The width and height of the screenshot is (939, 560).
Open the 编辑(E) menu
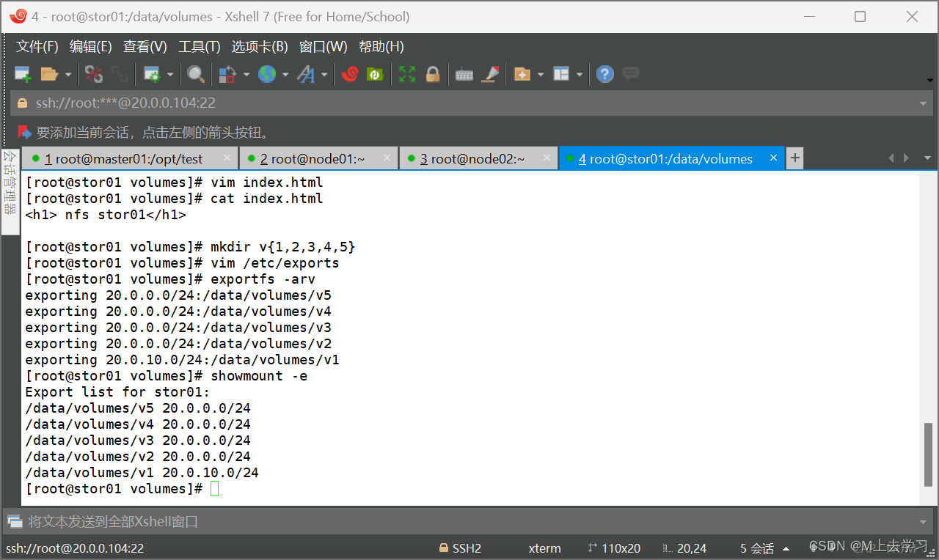(91, 47)
